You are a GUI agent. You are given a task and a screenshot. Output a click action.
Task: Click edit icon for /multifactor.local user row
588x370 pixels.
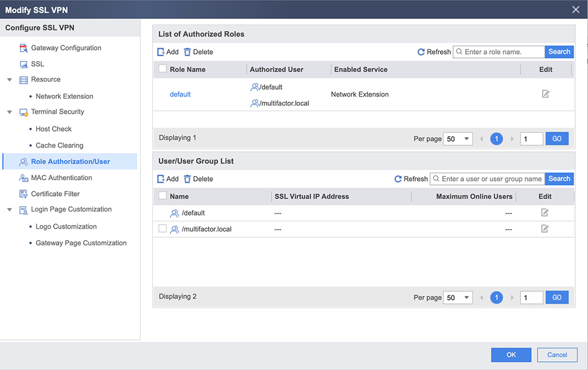tap(545, 229)
